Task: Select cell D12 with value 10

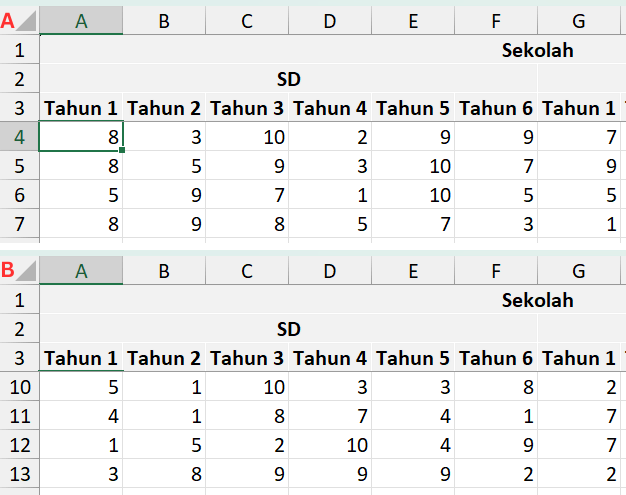Action: 330,445
